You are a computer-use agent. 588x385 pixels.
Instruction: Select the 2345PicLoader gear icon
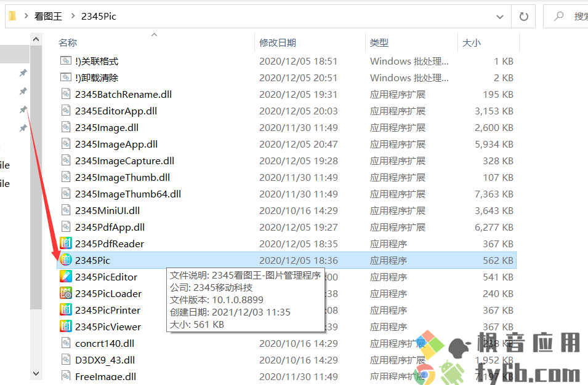point(66,293)
